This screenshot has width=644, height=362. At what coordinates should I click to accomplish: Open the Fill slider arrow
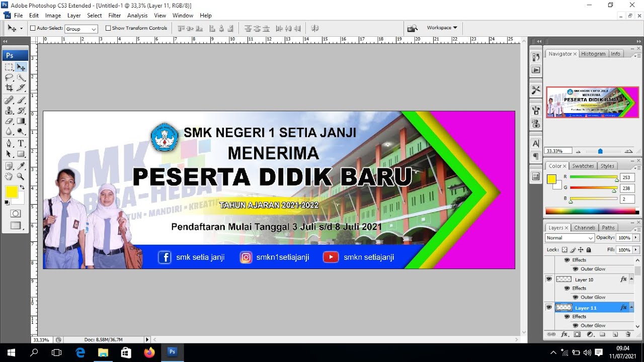(x=636, y=250)
